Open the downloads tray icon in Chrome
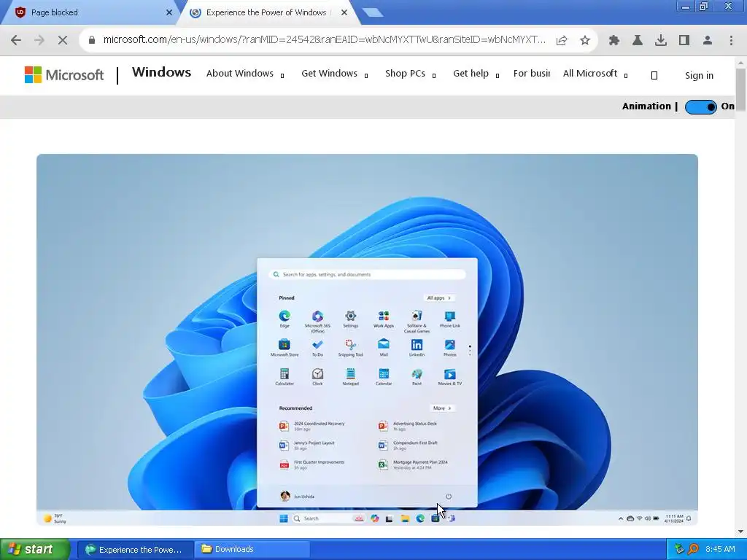The image size is (747, 560). (661, 41)
